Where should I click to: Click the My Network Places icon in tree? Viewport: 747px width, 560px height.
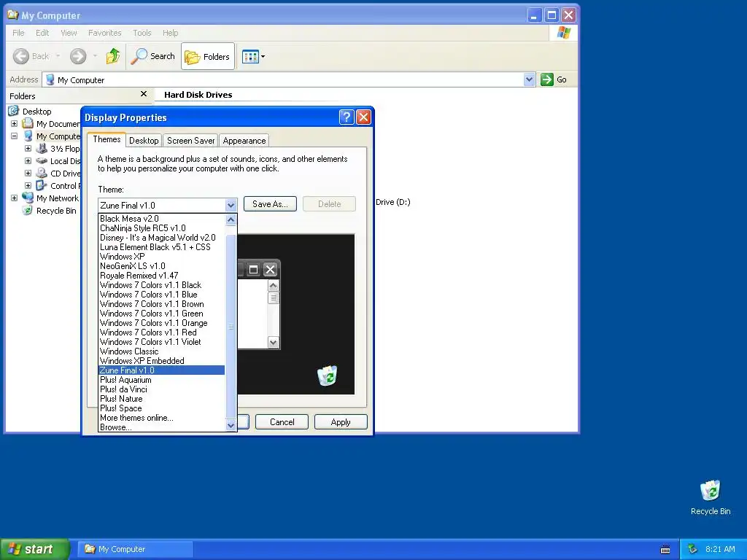28,198
